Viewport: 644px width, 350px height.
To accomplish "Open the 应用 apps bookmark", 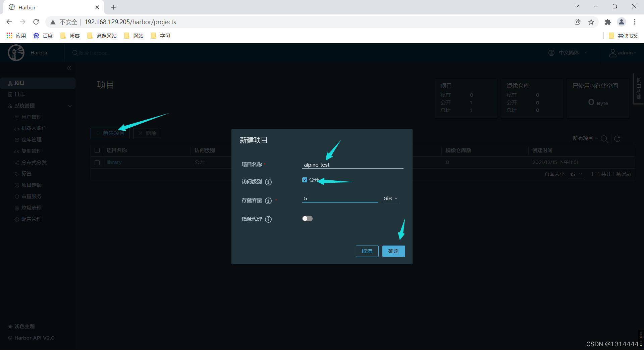I will click(16, 36).
